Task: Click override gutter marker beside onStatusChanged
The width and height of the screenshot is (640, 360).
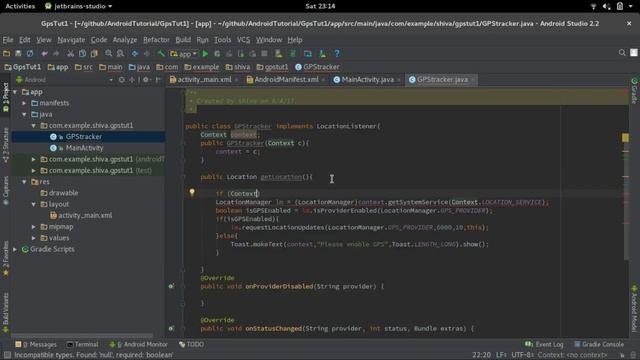Action: point(171,328)
